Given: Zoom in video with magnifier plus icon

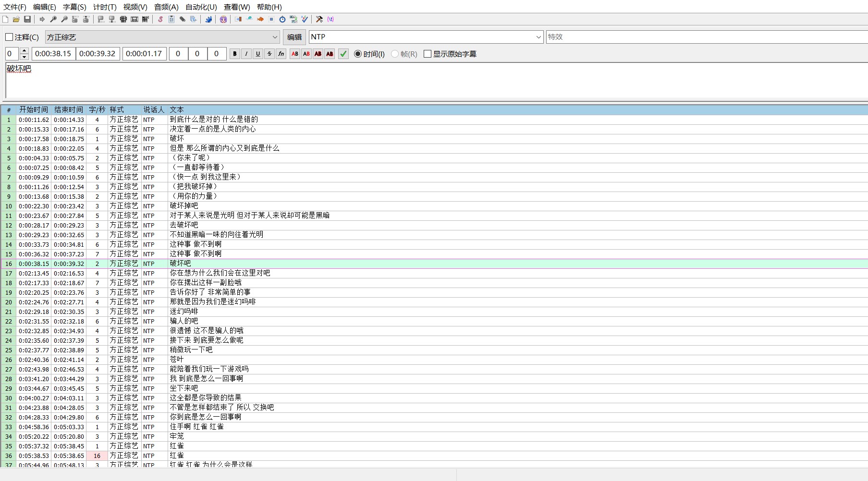Looking at the screenshot, I should point(53,19).
